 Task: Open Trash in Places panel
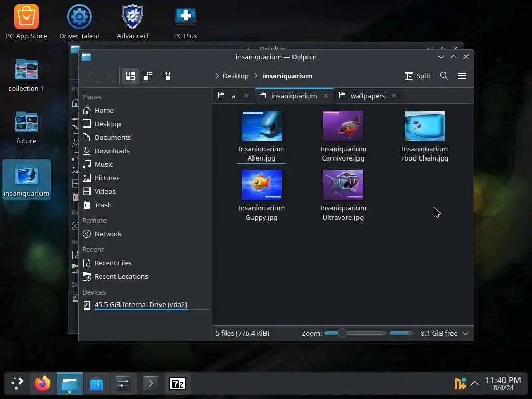[146, 205]
